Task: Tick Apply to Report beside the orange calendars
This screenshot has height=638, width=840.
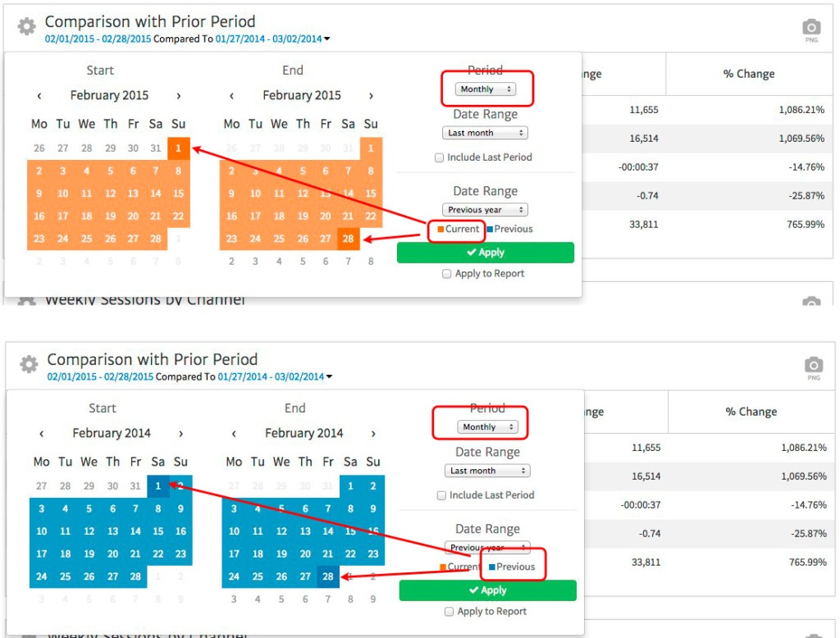Action: tap(447, 274)
